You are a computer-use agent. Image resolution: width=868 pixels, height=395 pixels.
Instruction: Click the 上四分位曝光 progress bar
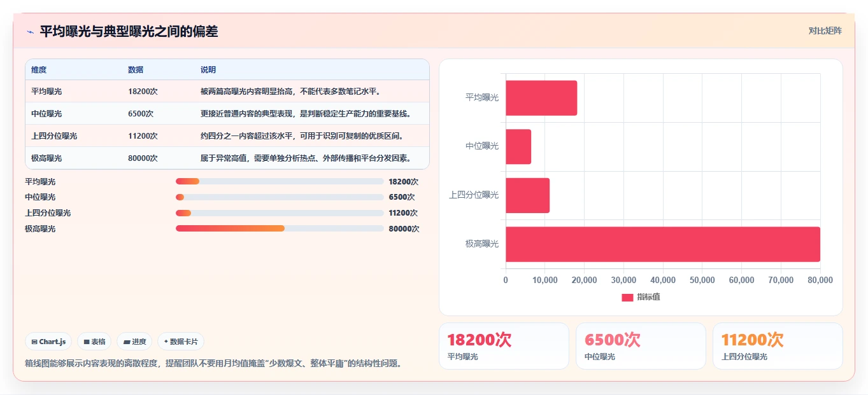(280, 213)
